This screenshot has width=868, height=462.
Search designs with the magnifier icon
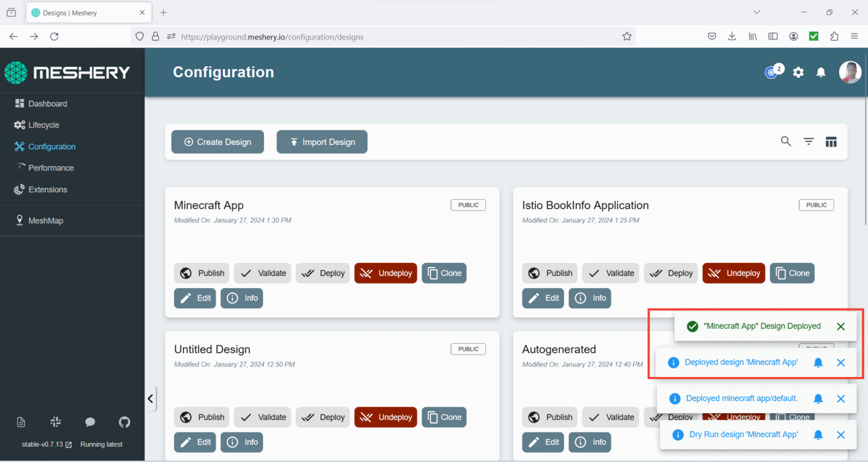786,142
